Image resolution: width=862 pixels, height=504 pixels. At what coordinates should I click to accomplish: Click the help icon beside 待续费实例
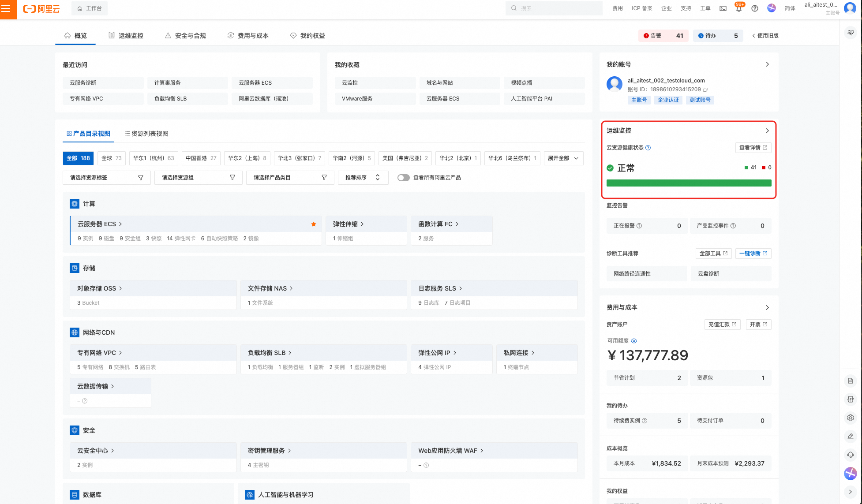pyautogui.click(x=645, y=421)
